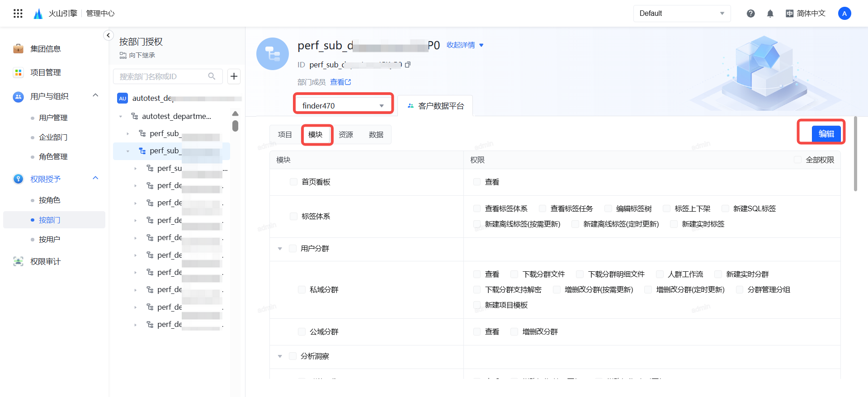Enable 新建SQL标签 permission
Screen dimensions: 868x397
point(725,208)
